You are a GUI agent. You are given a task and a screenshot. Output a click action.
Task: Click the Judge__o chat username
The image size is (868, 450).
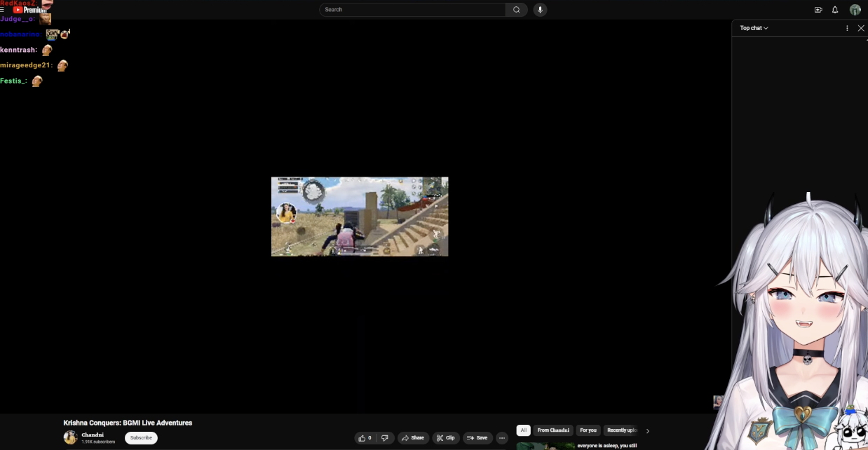[18, 19]
